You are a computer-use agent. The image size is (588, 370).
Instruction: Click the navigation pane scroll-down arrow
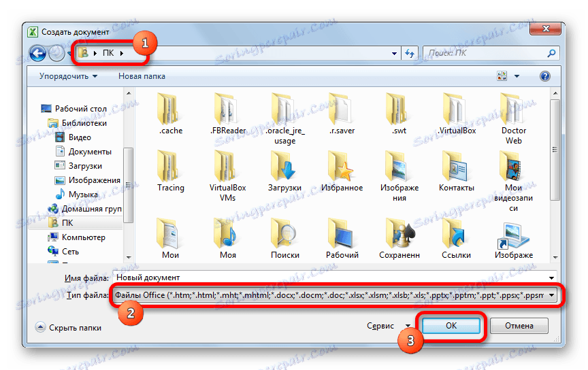(129, 257)
